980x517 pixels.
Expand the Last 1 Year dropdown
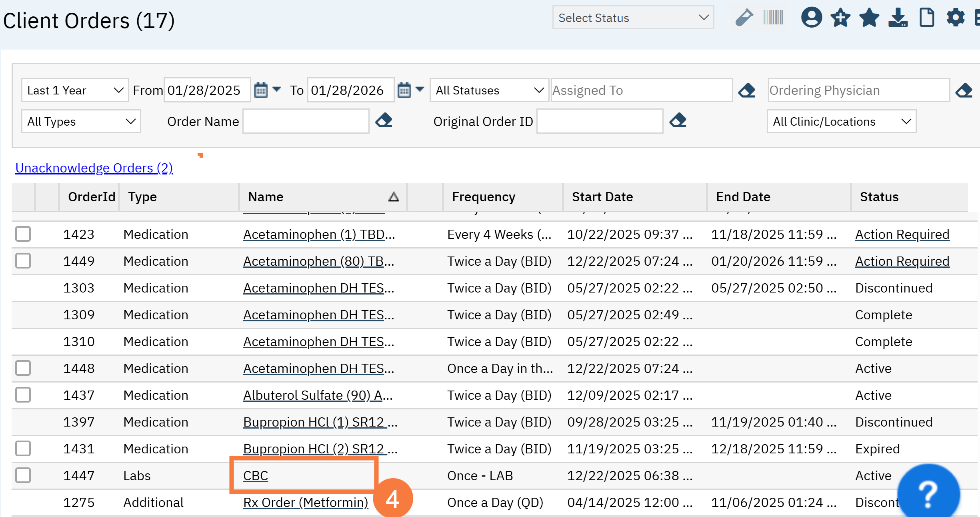point(75,90)
